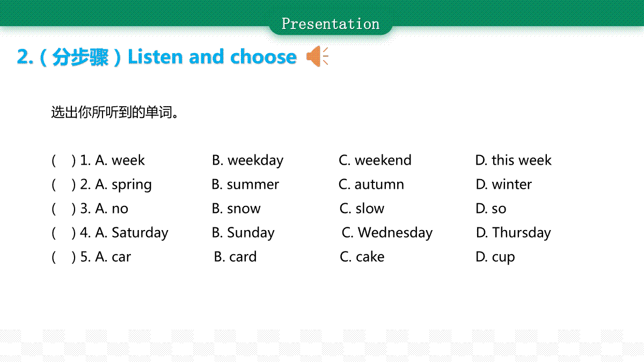Select answer blank for question 5
Viewport: 644px width, 362px height.
63,257
